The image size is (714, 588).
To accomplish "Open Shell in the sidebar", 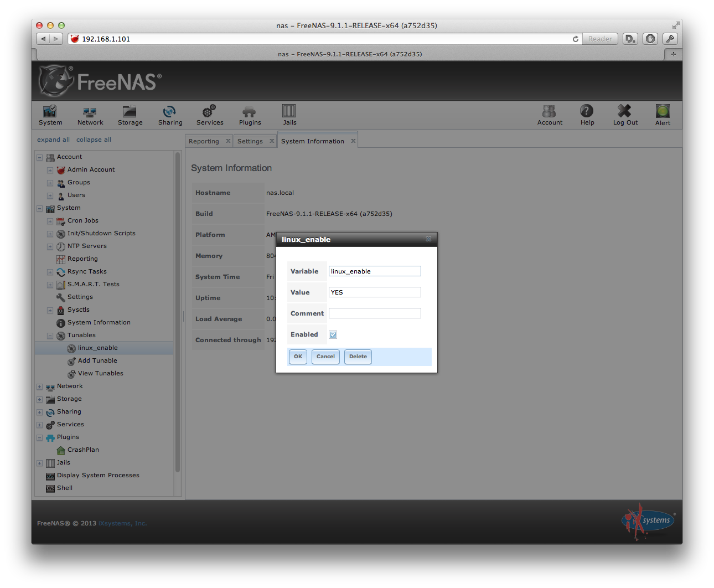I will point(65,488).
